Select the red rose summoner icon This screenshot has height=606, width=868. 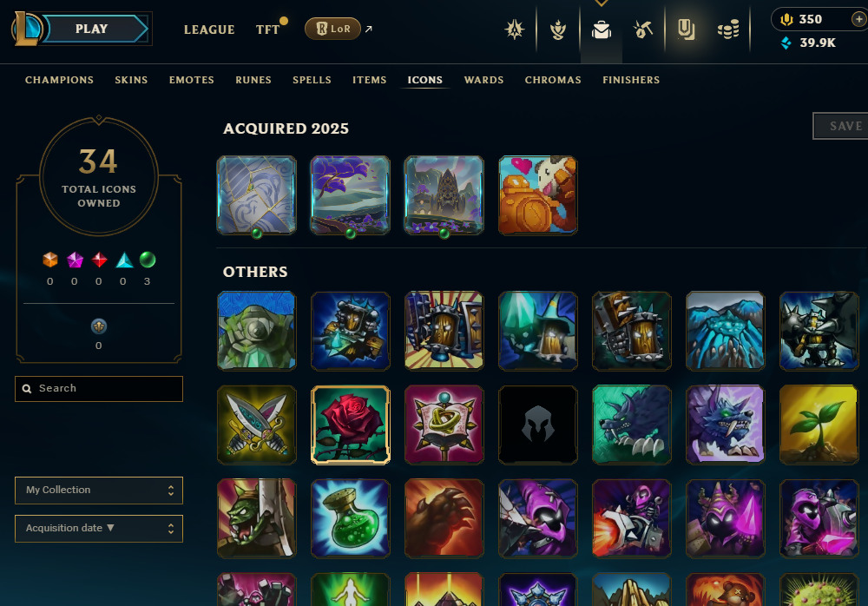(x=351, y=425)
